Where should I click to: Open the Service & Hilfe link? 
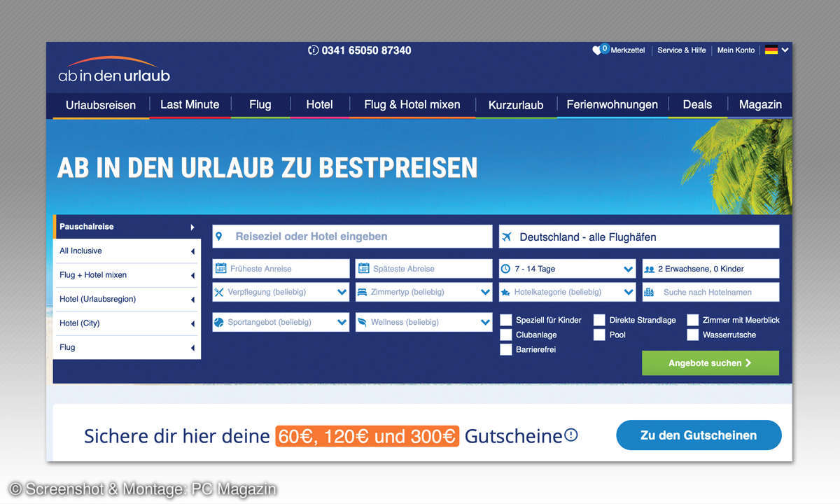(x=682, y=50)
